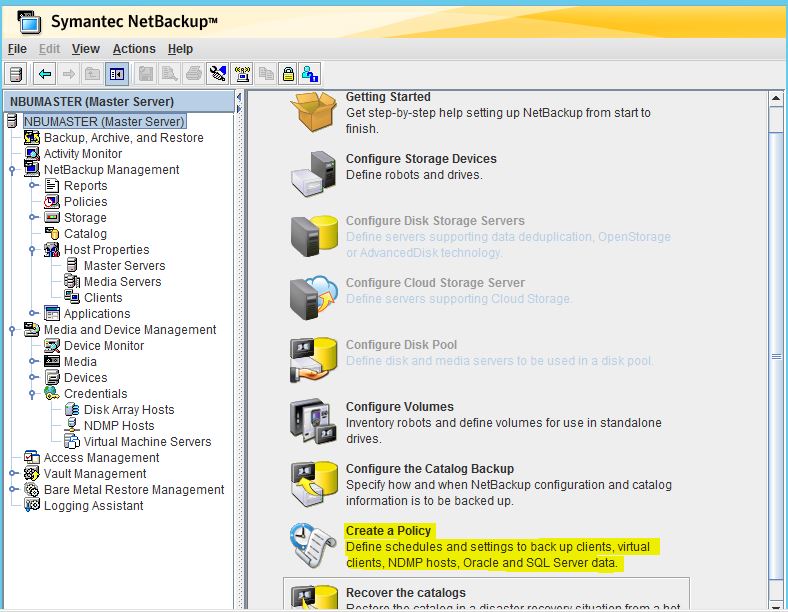Click the wireless computer toolbar icon
Viewport: 788px width, 612px height.
[242, 74]
